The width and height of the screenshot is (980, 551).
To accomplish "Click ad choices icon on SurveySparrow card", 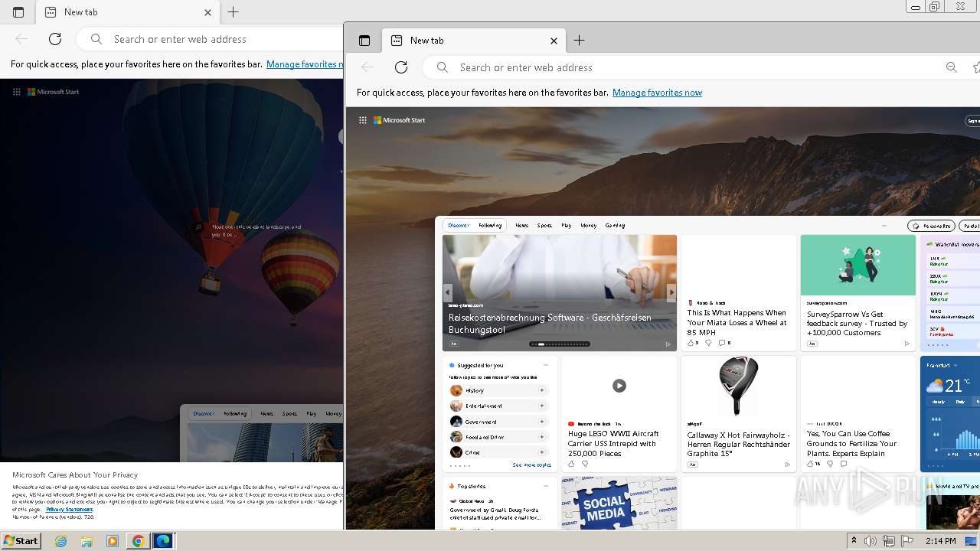I will tap(907, 344).
